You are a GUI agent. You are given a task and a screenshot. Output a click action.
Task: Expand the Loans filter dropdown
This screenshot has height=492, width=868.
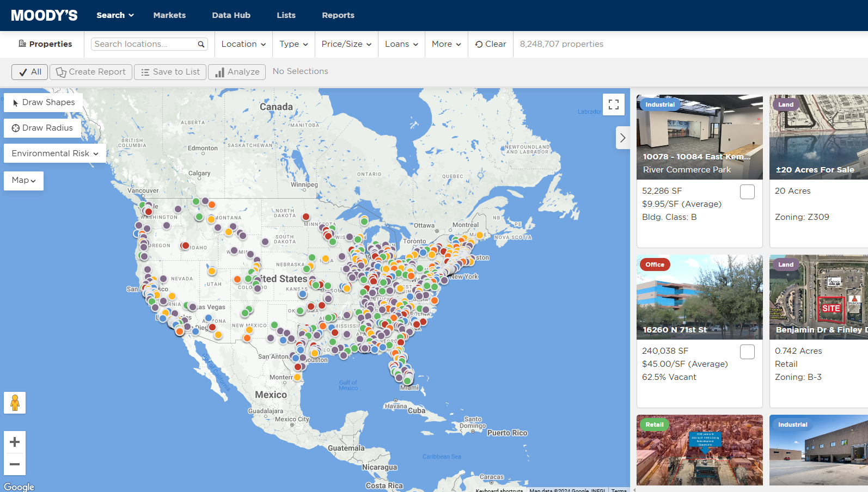[401, 44]
